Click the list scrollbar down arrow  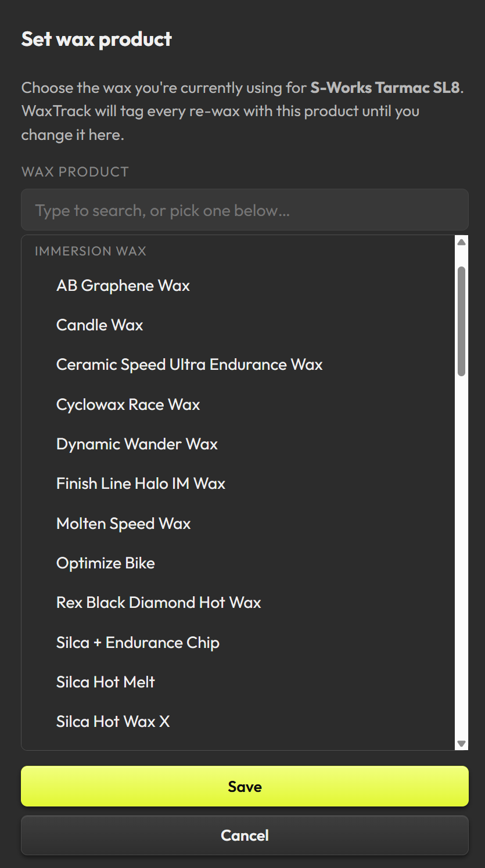pyautogui.click(x=462, y=743)
